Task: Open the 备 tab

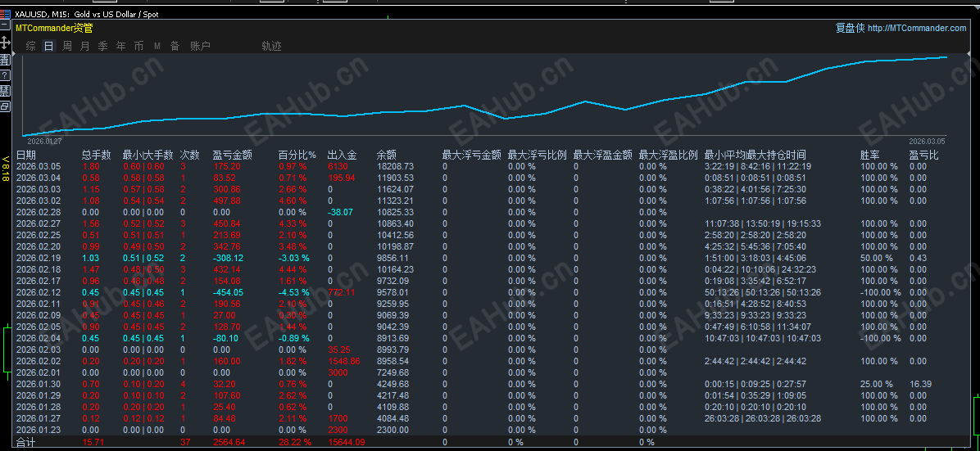Action: [175, 46]
